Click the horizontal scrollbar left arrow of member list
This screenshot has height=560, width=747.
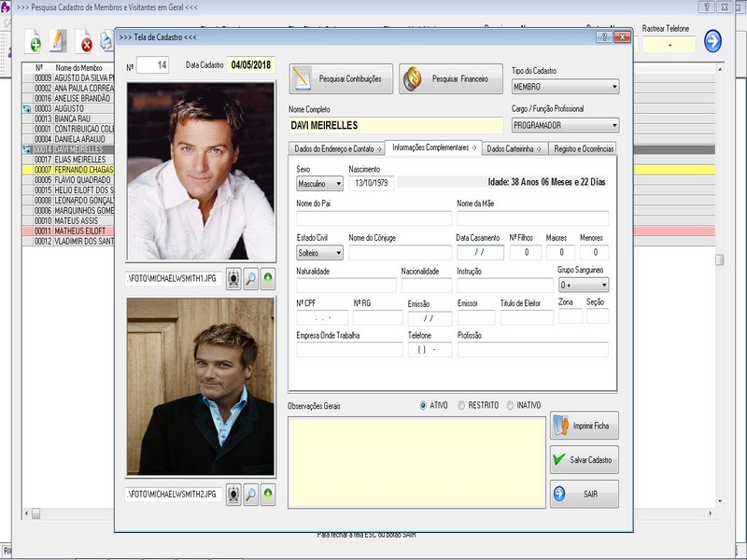tap(27, 514)
